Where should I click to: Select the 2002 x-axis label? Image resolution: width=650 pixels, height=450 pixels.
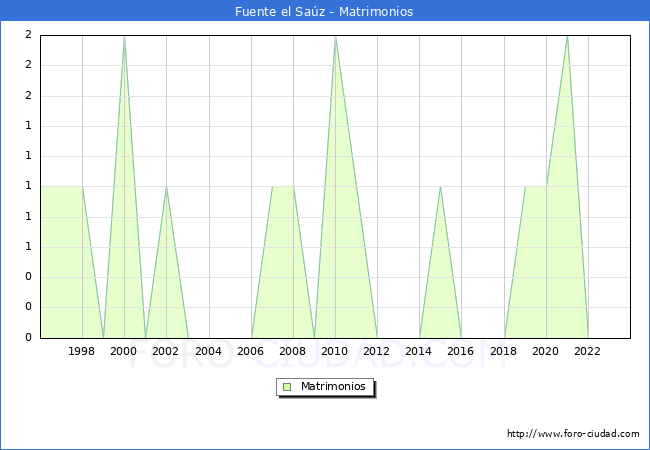tap(166, 351)
